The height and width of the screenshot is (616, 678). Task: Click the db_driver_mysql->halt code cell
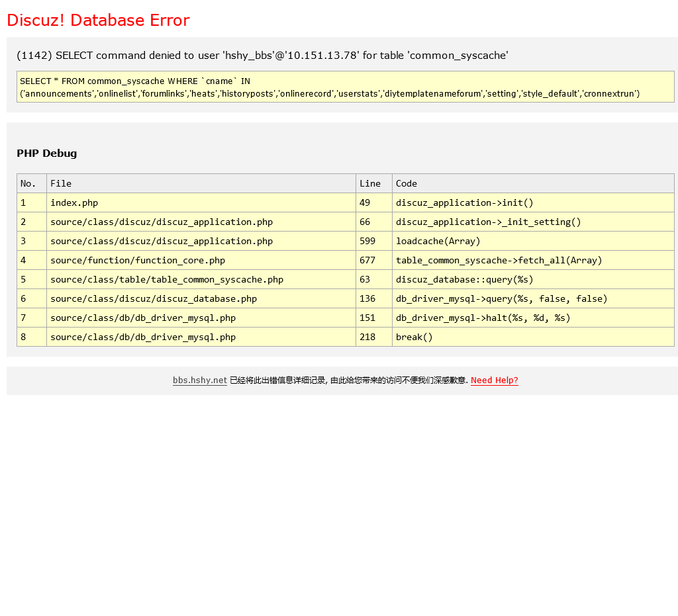coord(483,318)
